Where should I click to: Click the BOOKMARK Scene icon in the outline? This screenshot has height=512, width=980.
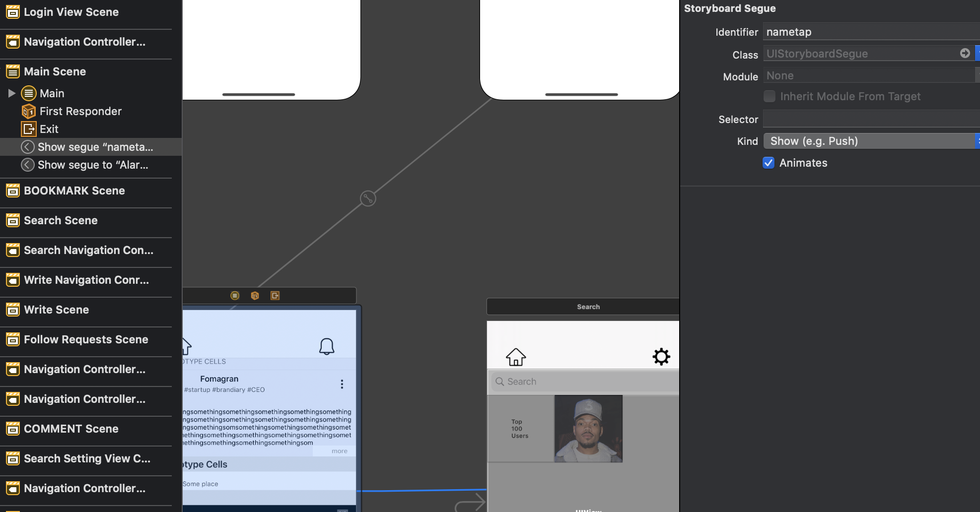[x=13, y=191]
